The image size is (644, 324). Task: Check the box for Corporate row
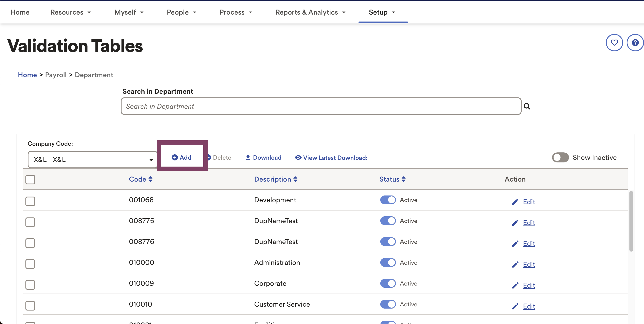[x=30, y=285]
